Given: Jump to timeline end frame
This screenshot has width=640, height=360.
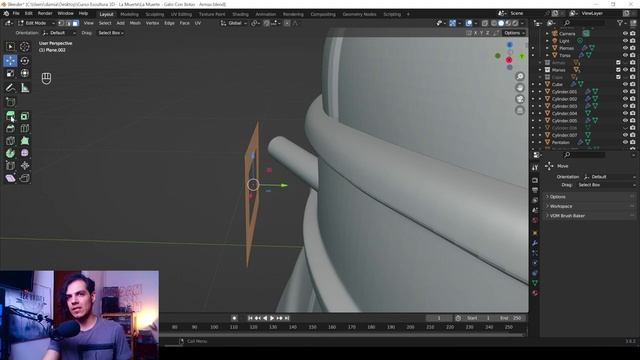Looking at the screenshot, I should tap(287, 318).
